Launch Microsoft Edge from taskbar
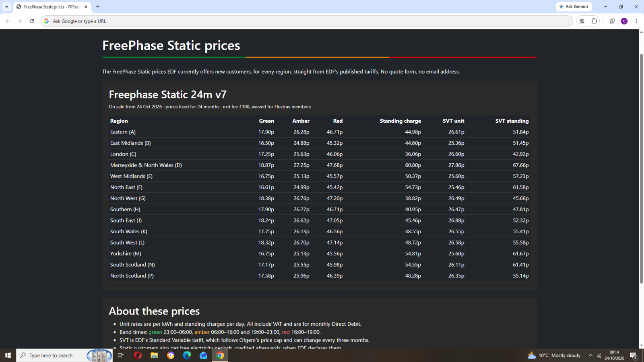Viewport: 644px width, 362px height. (x=187, y=356)
